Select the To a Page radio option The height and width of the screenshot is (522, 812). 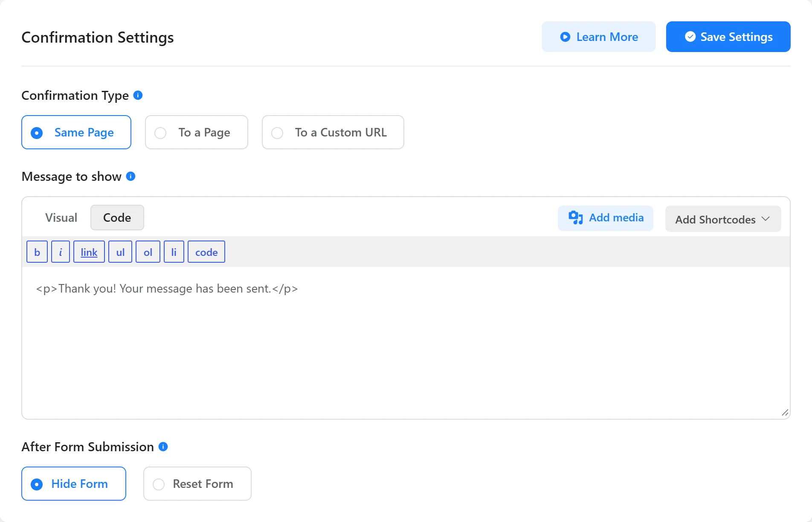[x=197, y=132]
